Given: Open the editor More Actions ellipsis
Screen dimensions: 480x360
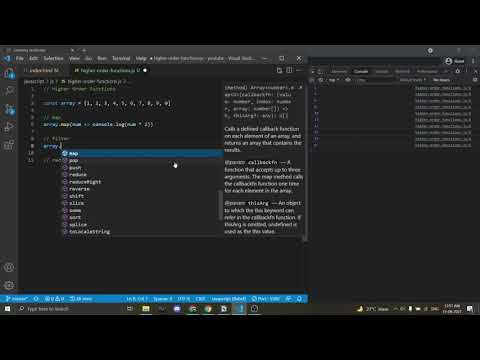Looking at the screenshot, I should pos(298,70).
